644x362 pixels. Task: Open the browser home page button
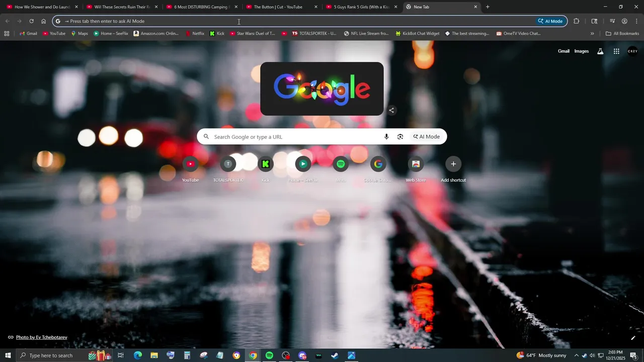click(43, 21)
